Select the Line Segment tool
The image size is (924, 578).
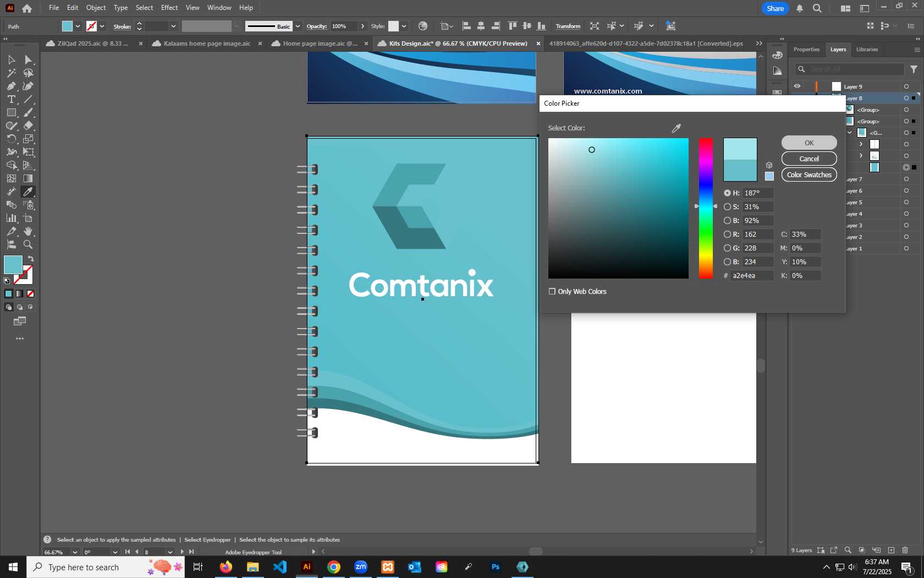[x=28, y=99]
